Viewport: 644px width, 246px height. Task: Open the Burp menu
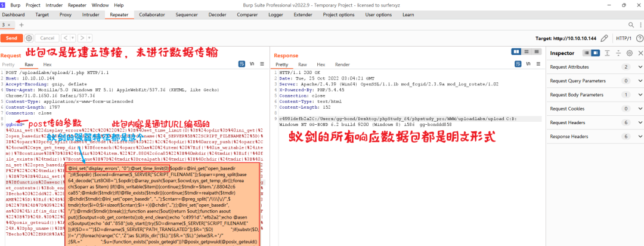point(15,5)
